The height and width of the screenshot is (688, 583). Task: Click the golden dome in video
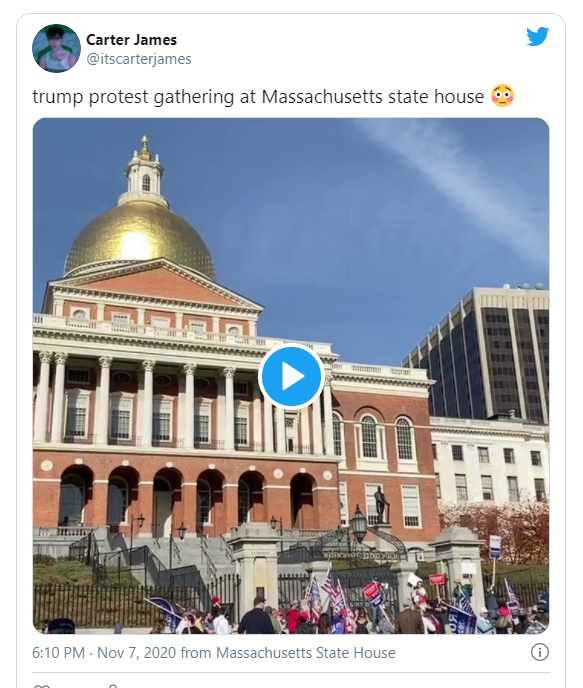(x=140, y=239)
